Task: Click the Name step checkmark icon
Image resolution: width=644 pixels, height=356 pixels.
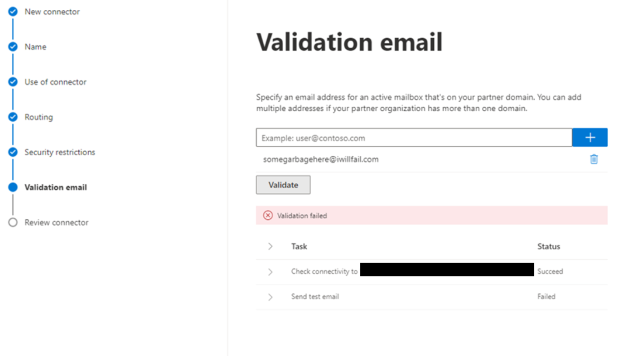Action: 13,47
